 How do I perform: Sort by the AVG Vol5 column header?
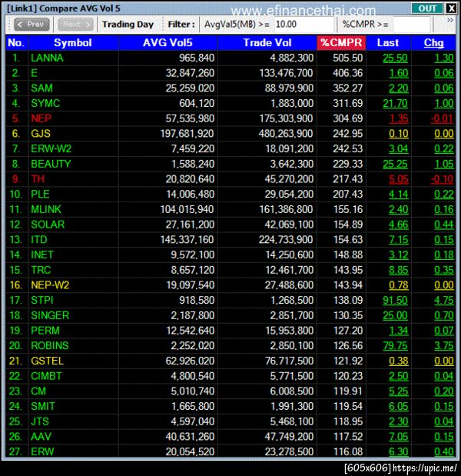pos(167,43)
